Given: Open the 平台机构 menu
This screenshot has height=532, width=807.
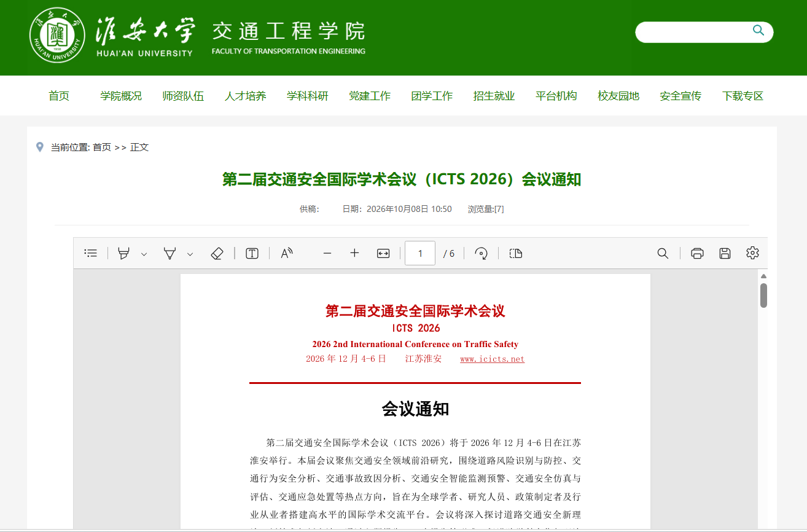Looking at the screenshot, I should click(x=556, y=96).
